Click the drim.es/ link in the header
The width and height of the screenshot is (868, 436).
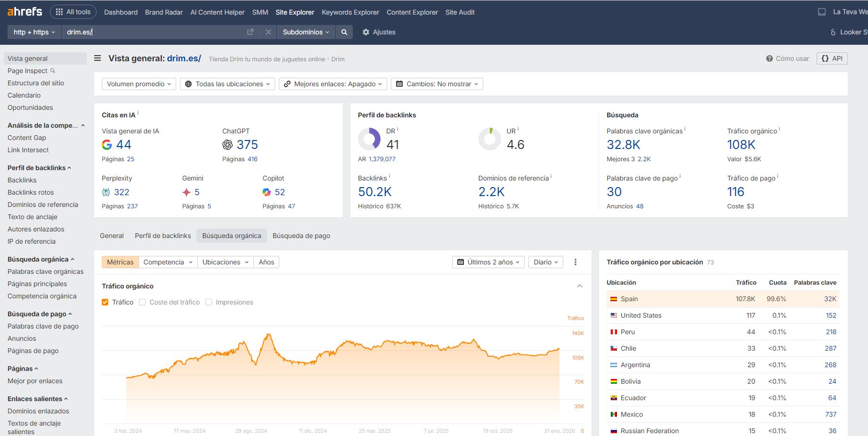click(x=184, y=58)
